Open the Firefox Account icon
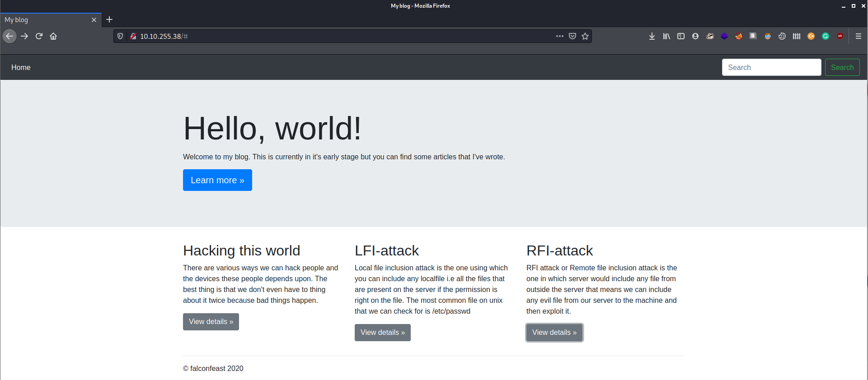This screenshot has height=380, width=868. coord(695,36)
